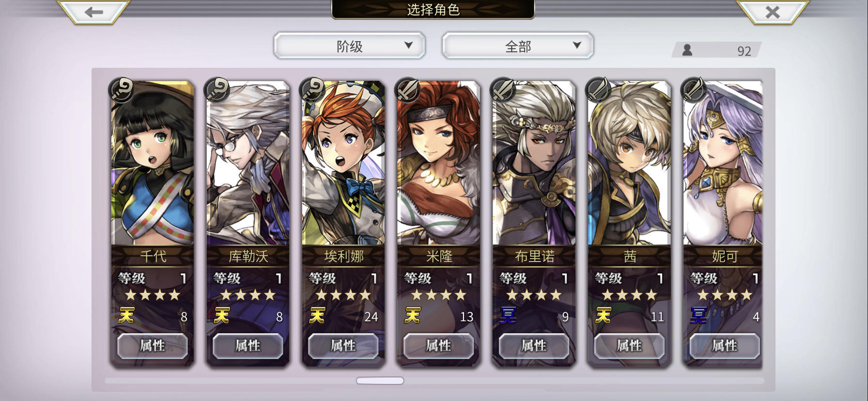Open the 全部 filter dropdown

[518, 46]
